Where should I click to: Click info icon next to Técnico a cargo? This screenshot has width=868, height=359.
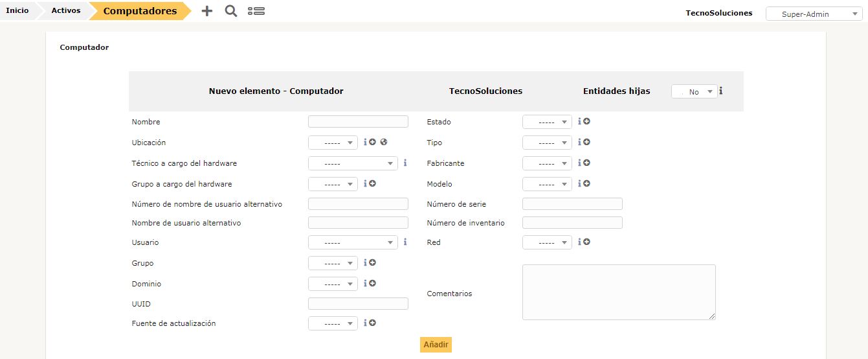click(x=405, y=163)
